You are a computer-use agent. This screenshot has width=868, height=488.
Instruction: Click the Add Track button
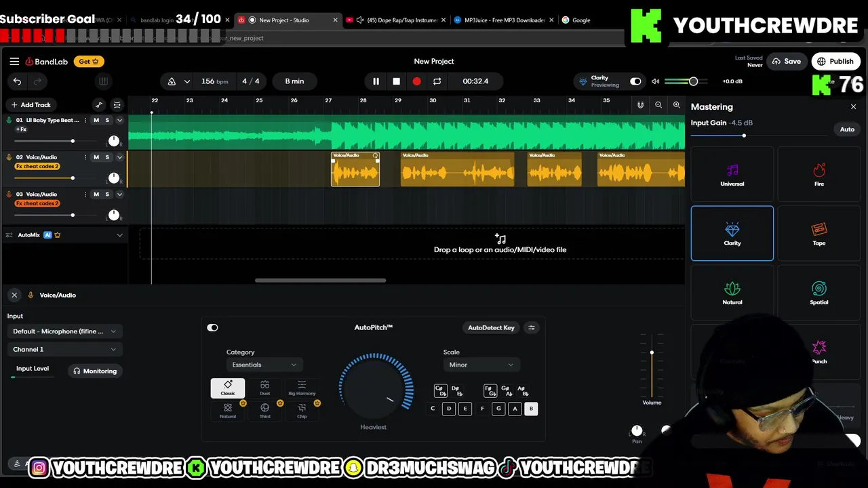(31, 104)
